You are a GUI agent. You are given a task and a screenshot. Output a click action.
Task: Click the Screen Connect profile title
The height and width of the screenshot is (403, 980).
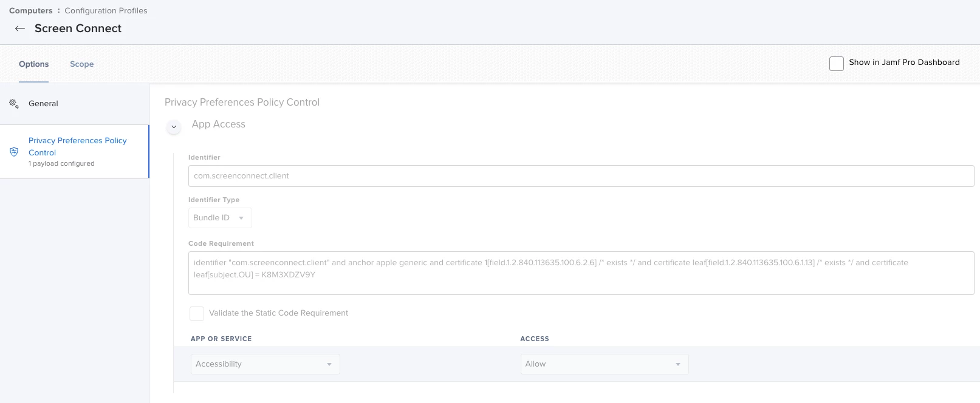(78, 29)
